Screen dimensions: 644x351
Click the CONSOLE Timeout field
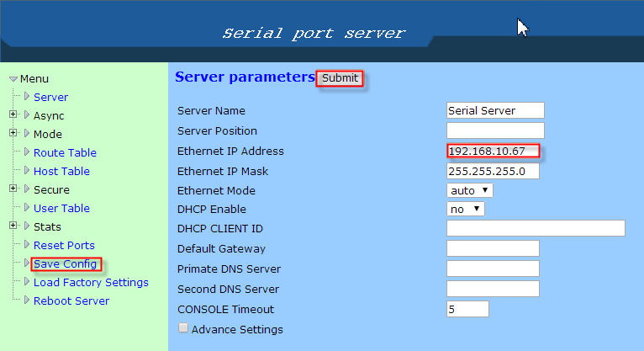click(467, 309)
